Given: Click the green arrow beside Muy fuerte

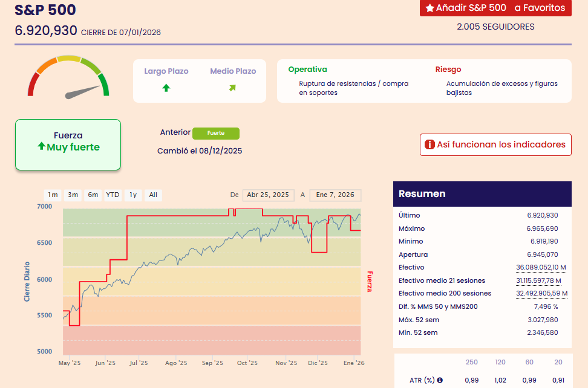Looking at the screenshot, I should [42, 146].
